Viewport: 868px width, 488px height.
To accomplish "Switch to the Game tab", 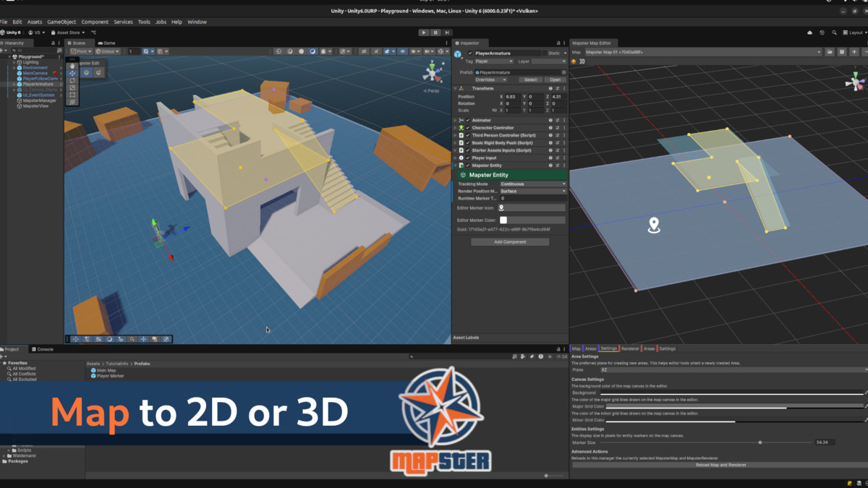I will (x=107, y=43).
